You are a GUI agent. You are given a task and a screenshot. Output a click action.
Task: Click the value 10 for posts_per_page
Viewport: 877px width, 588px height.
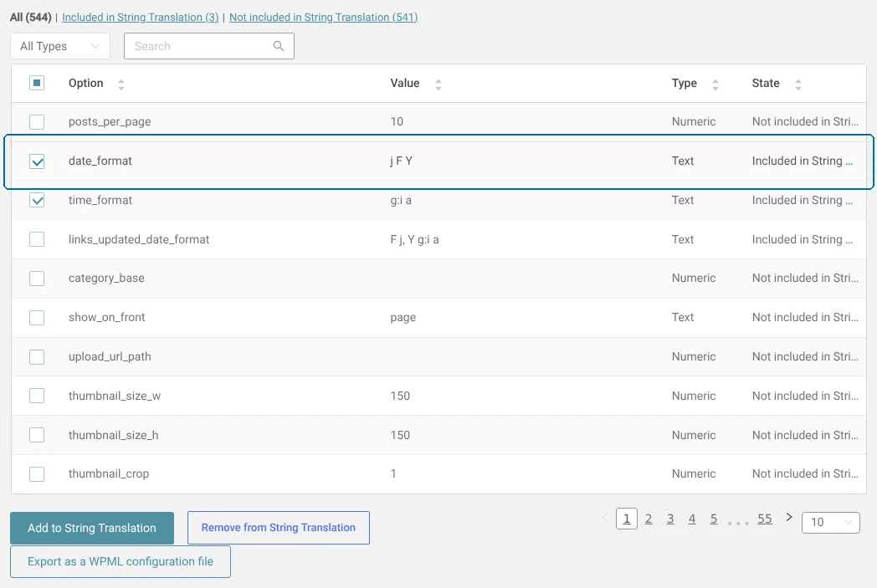point(397,121)
